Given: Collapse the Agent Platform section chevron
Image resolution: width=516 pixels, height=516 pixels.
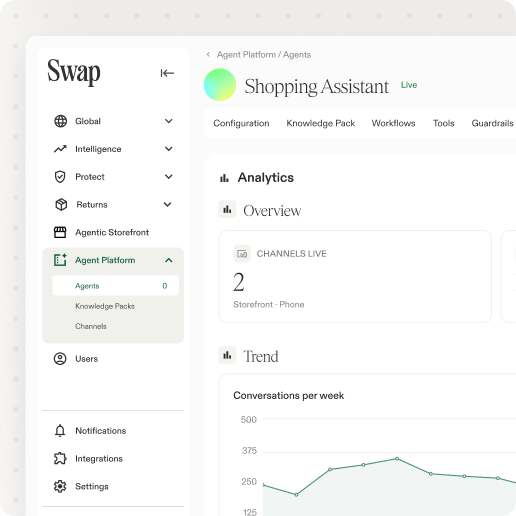Looking at the screenshot, I should [169, 260].
